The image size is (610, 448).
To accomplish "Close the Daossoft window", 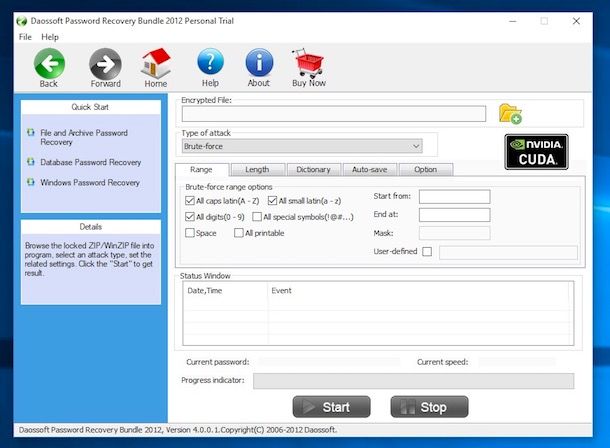I will (x=577, y=21).
